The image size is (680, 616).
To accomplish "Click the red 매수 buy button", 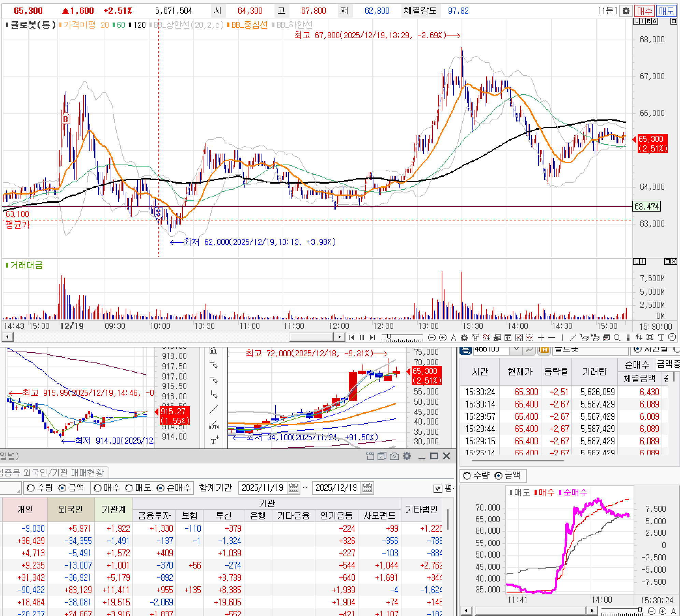I will pyautogui.click(x=644, y=11).
